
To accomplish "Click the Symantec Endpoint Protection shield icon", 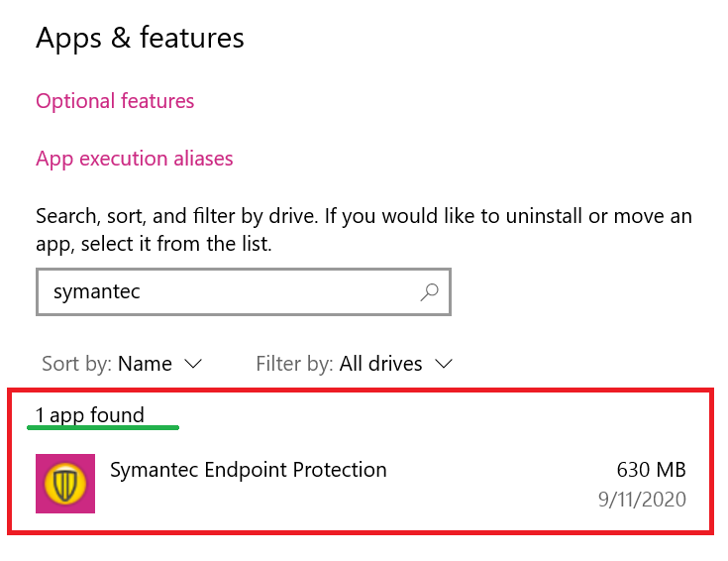I will tap(65, 484).
